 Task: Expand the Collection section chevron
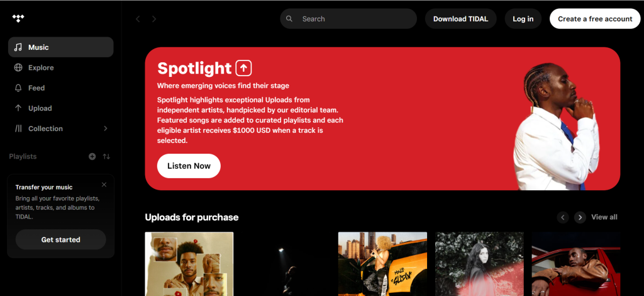point(106,128)
